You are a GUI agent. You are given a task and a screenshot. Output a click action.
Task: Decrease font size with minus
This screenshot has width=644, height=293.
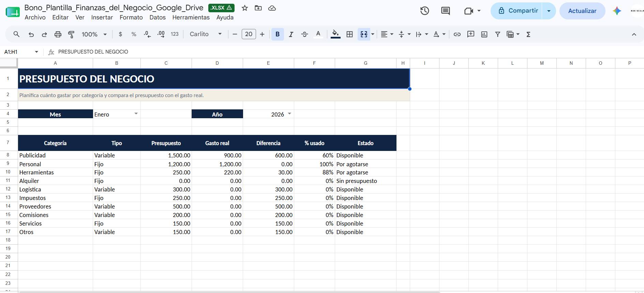(235, 34)
